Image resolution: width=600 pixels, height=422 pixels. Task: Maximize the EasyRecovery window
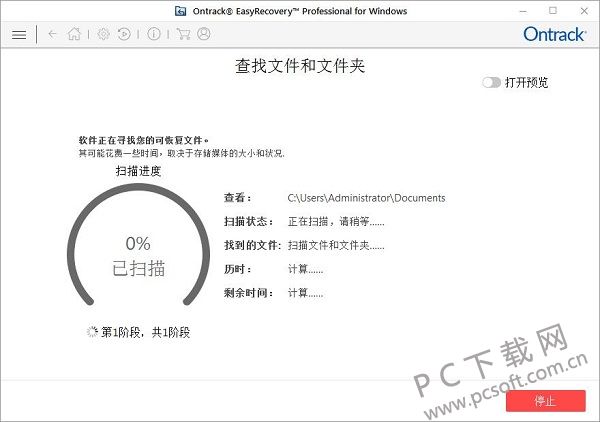(x=553, y=11)
